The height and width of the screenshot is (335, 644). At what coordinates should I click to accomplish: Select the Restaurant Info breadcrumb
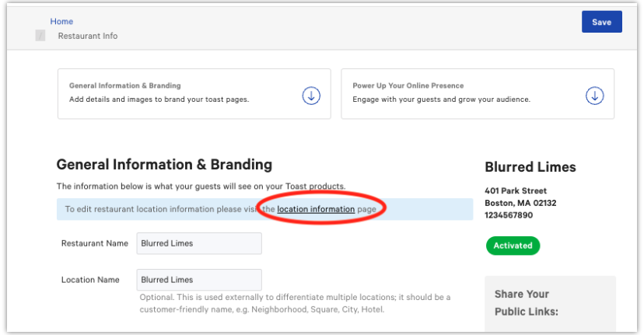point(87,36)
